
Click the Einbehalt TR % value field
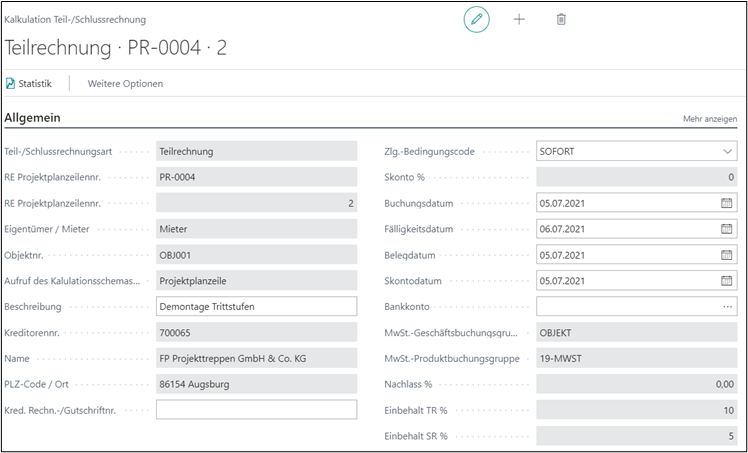[x=637, y=410]
